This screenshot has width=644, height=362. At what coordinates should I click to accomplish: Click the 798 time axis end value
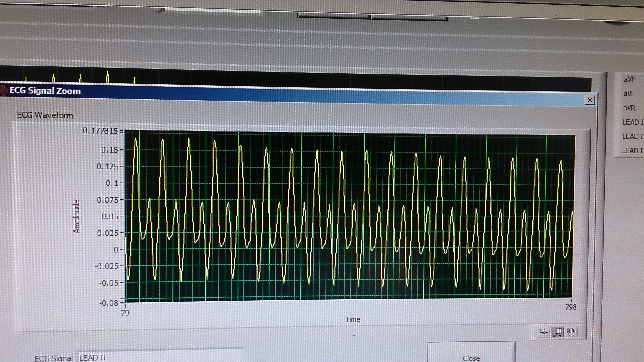pos(571,307)
